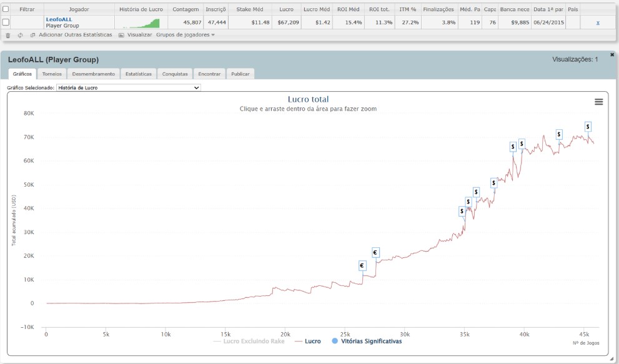
Task: Click Adicionar Outras Estatísticas link
Action: (76, 35)
